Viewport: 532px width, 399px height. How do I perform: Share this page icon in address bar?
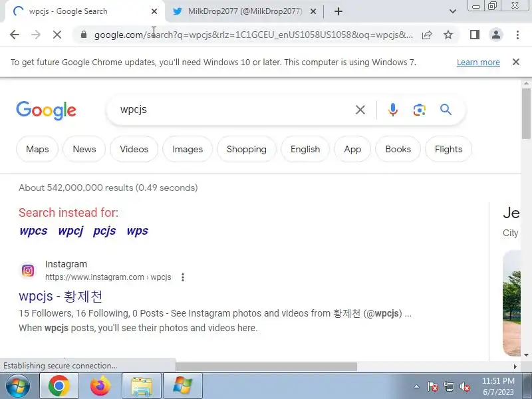427,35
